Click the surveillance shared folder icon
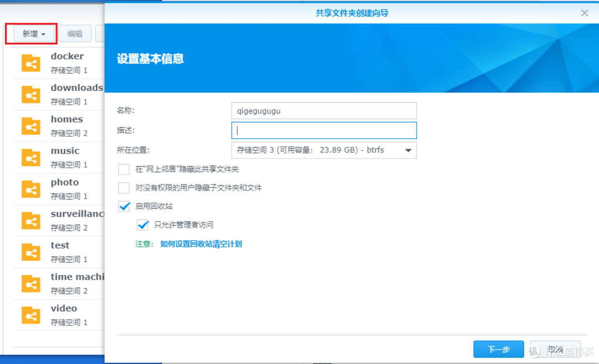Image resolution: width=599 pixels, height=364 pixels. [31, 221]
